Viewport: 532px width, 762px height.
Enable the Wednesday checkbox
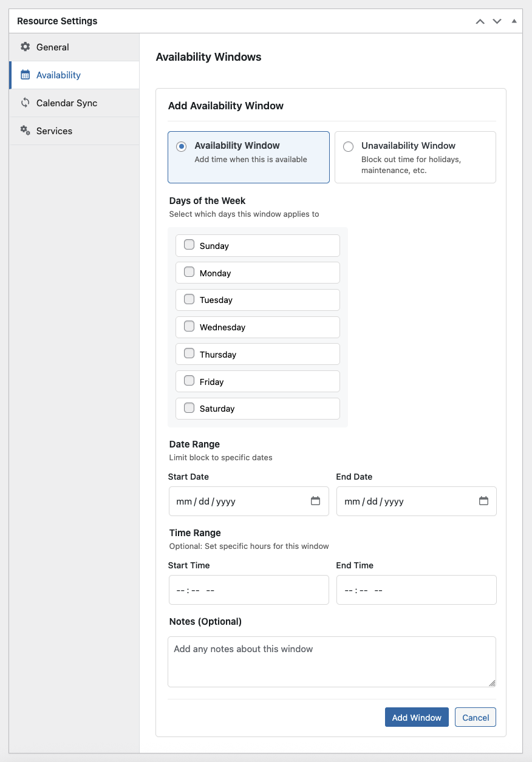tap(189, 326)
